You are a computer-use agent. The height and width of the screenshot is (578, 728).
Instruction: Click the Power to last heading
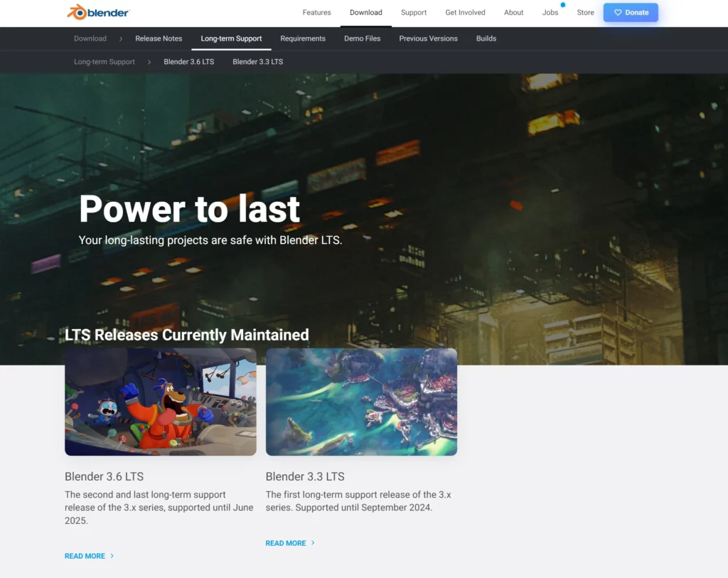click(x=189, y=209)
